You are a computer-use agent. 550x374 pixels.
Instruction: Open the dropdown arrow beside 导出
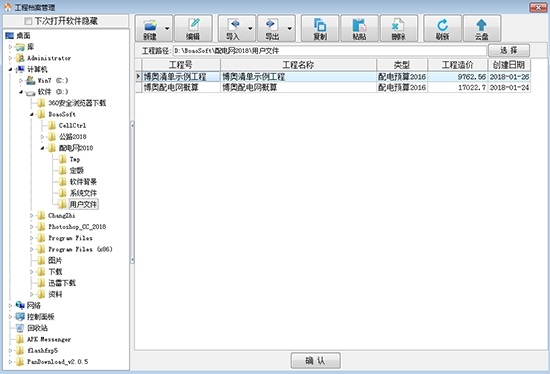(290, 28)
